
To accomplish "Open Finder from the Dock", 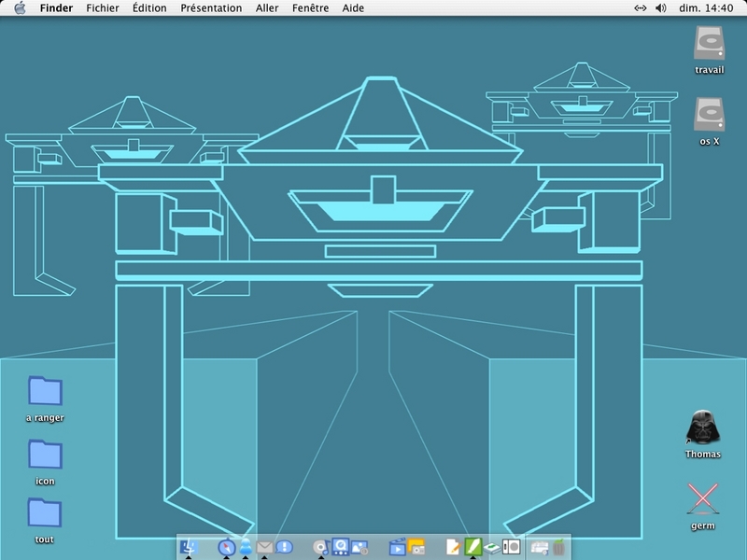I will point(189,547).
